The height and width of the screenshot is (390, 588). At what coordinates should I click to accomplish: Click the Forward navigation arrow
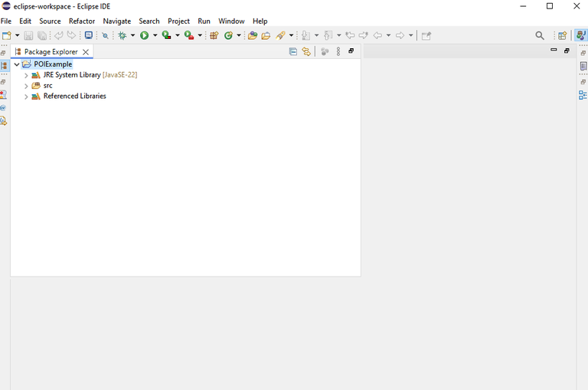click(x=400, y=36)
